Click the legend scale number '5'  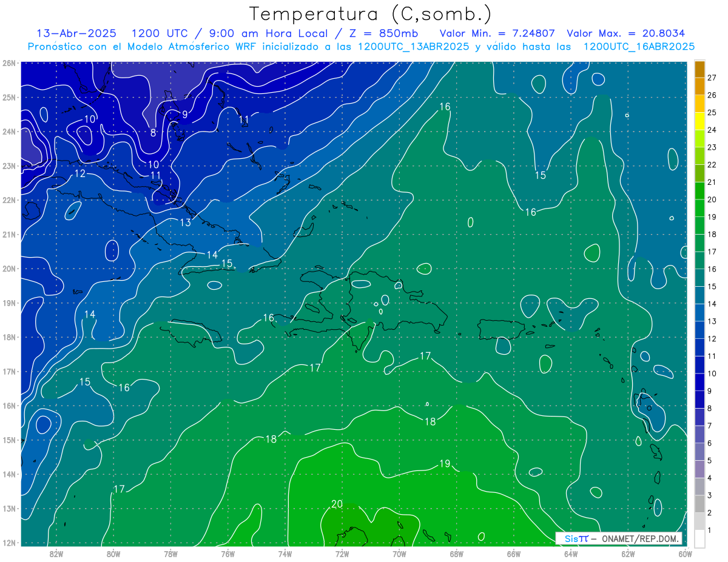[710, 461]
